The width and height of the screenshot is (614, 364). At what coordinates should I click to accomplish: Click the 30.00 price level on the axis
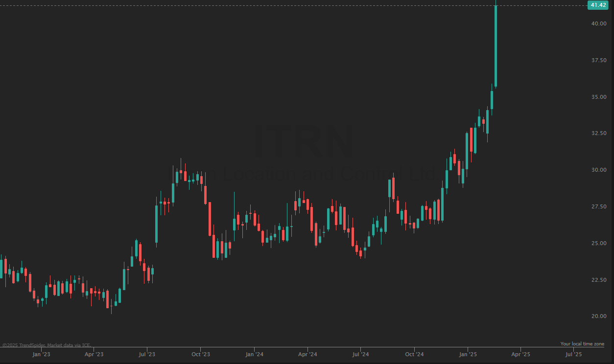pyautogui.click(x=598, y=170)
